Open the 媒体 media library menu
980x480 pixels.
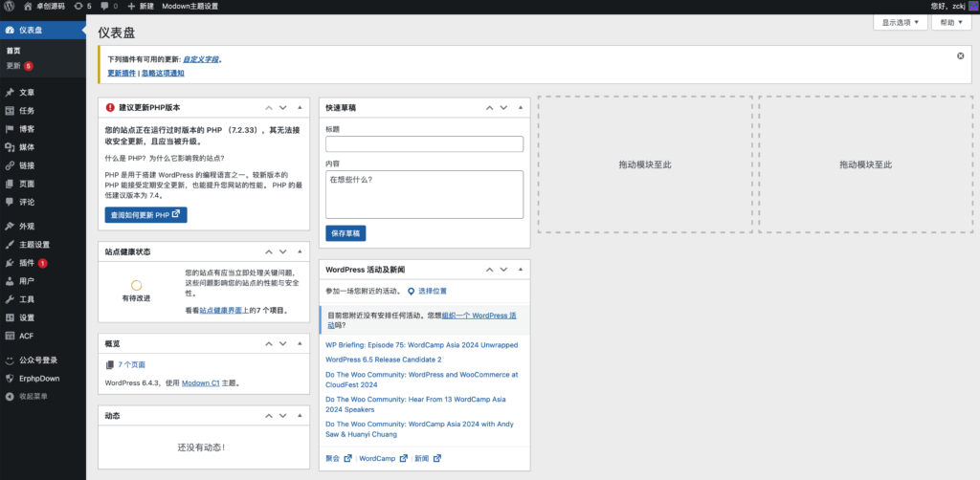27,147
